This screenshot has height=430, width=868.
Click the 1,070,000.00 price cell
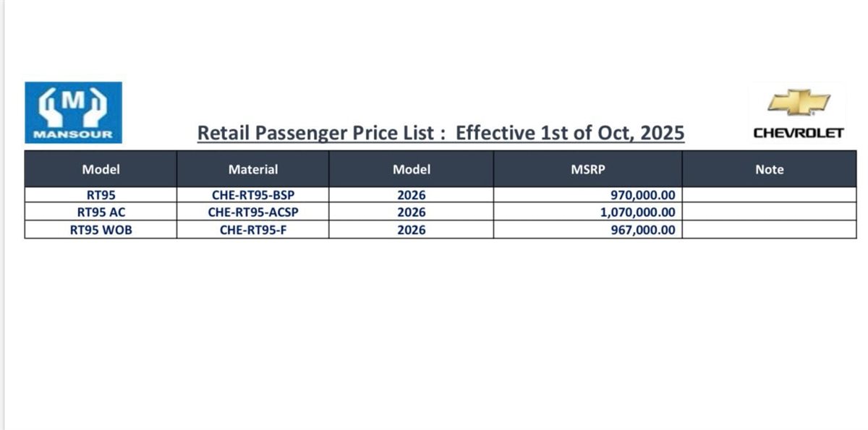[x=633, y=212]
